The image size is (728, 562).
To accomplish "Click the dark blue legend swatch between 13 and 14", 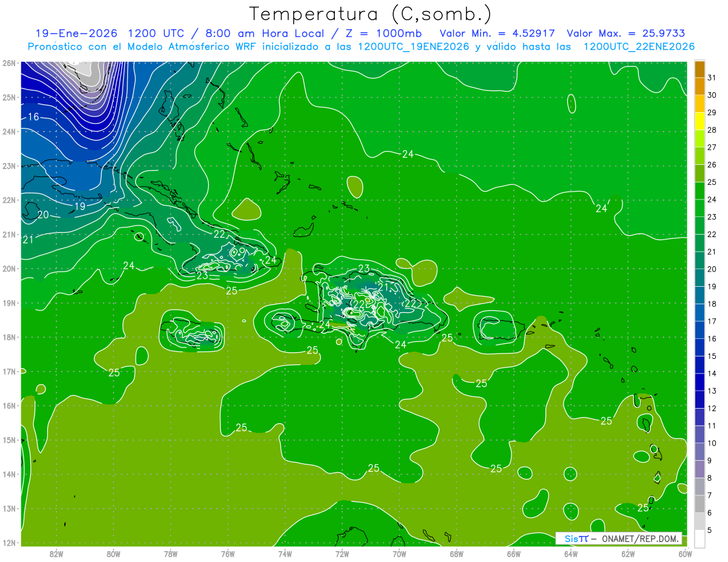I will click(699, 382).
